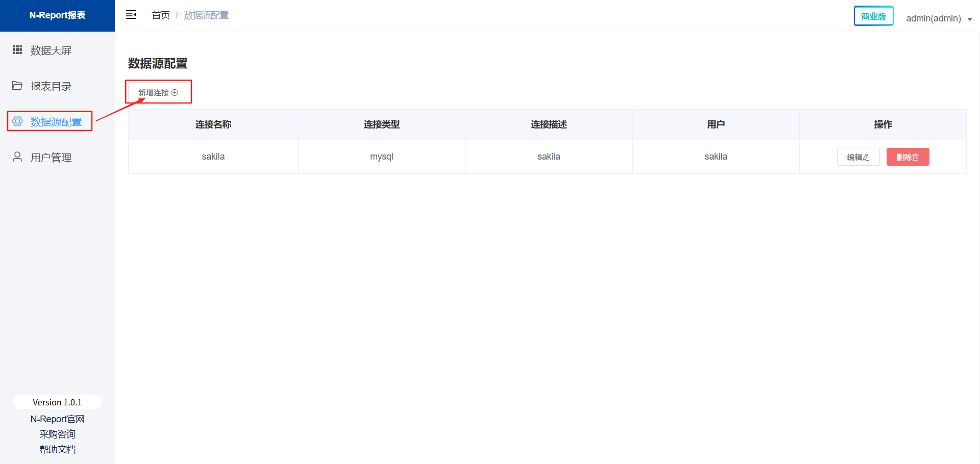Click the 连接名称 column header
Screen dimensions: 980x464
(213, 124)
